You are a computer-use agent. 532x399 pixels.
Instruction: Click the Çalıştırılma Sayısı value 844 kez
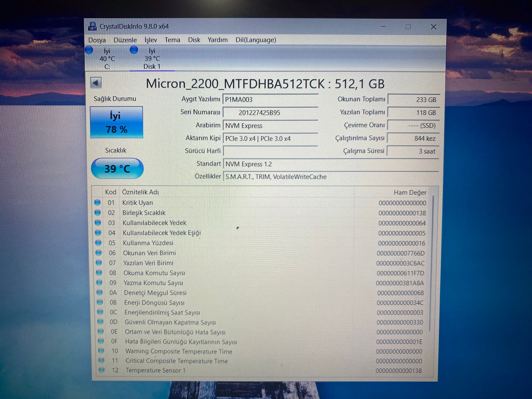(413, 138)
